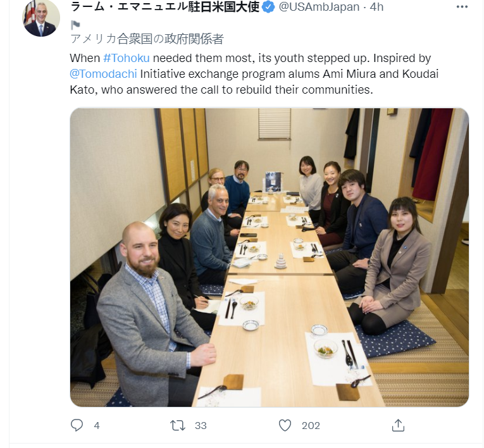Like the tweet with heart icon

click(285, 425)
